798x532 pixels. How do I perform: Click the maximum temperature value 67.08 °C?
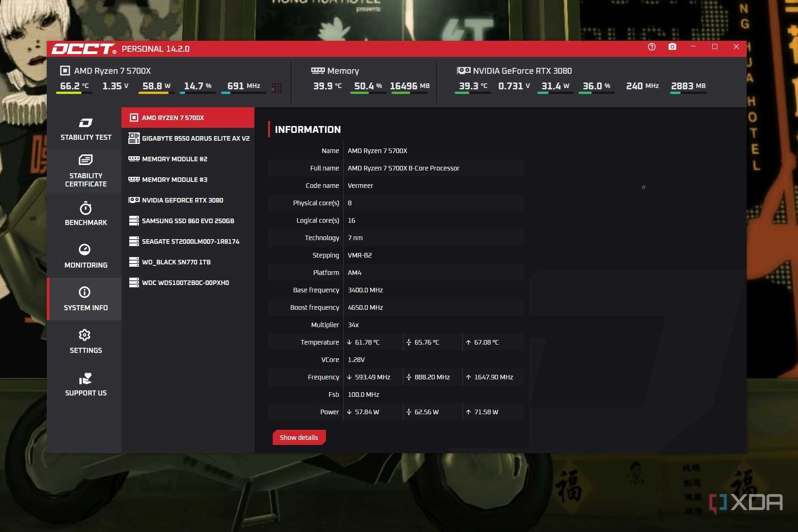coord(486,342)
